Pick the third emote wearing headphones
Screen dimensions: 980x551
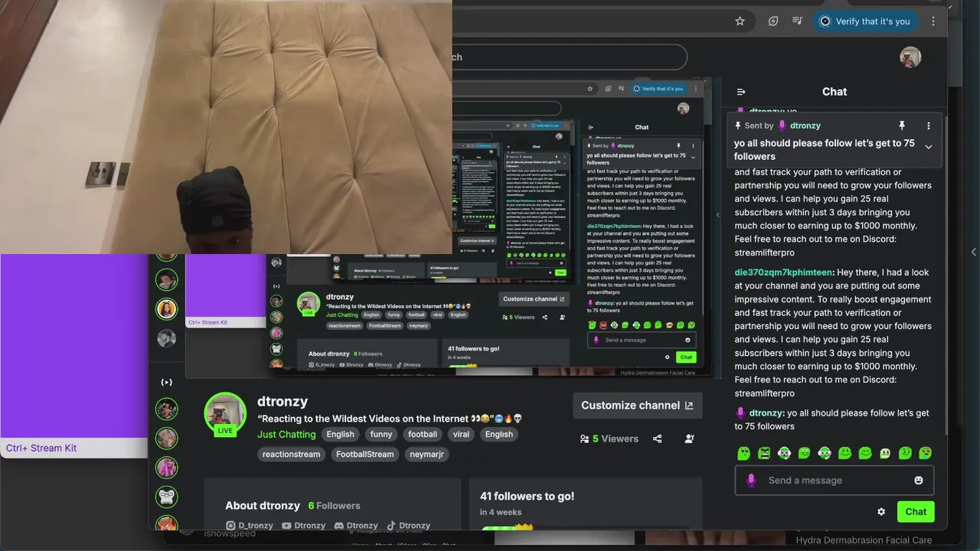[x=784, y=453]
